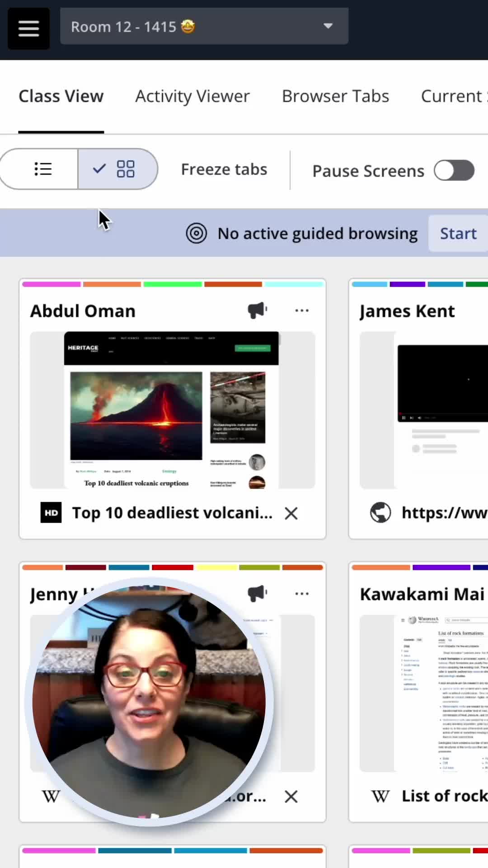Click the Freeze tabs button
This screenshot has width=488, height=868.
point(224,170)
